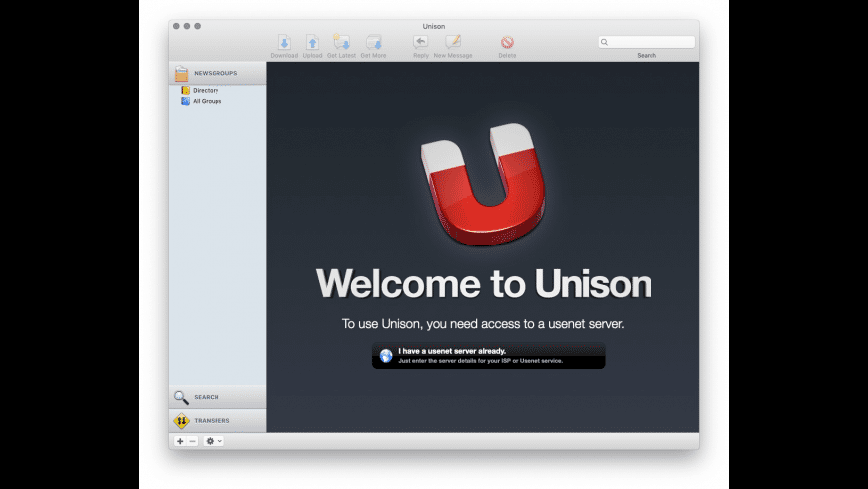Click the Download toolbar icon
The height and width of the screenshot is (489, 868).
pos(284,42)
